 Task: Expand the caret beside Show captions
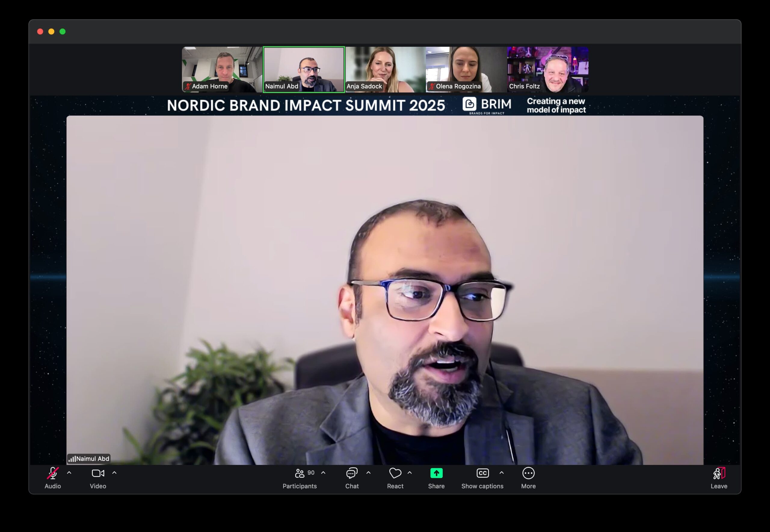501,473
